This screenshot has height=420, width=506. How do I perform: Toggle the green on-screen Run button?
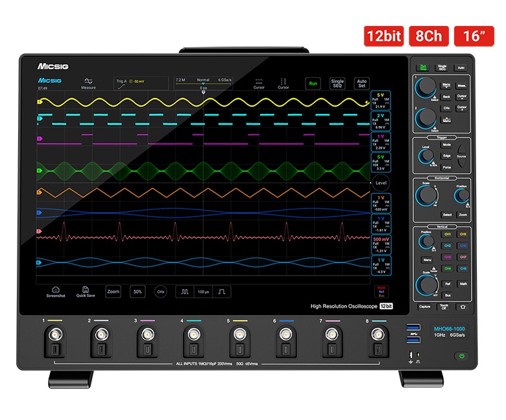(x=313, y=84)
